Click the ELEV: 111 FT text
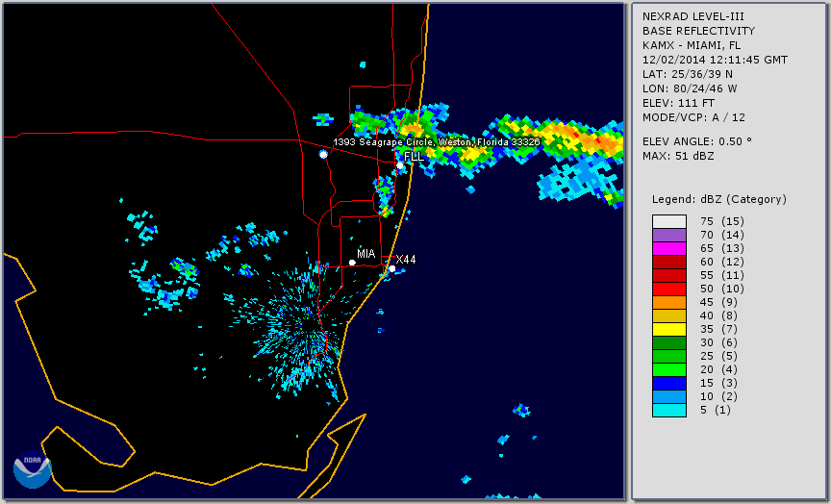This screenshot has height=504, width=831. coord(678,103)
